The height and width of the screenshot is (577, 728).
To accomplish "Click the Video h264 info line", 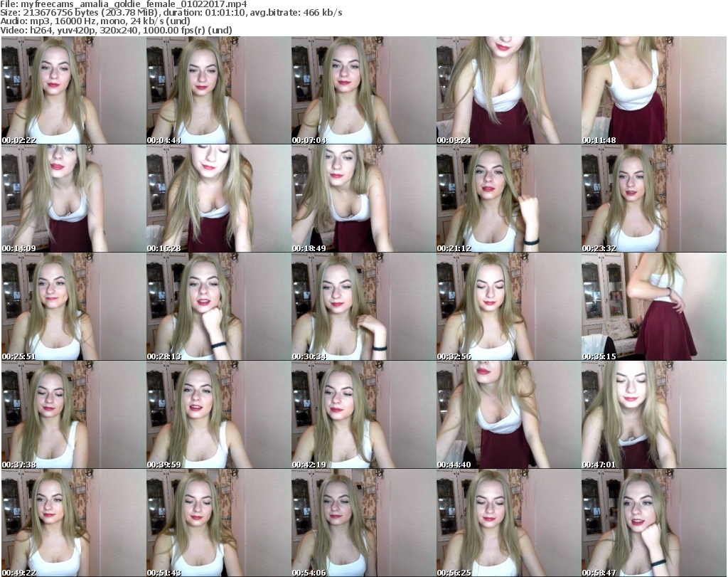I will 117,30.
